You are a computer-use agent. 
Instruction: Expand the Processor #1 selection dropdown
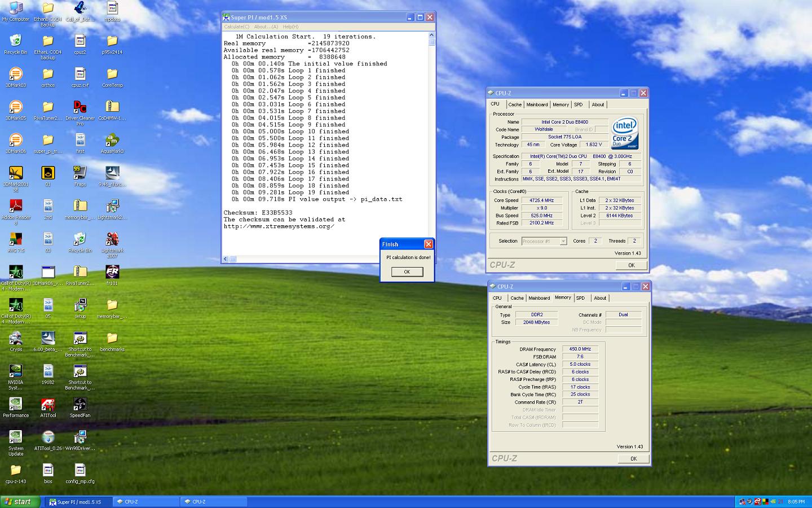(x=563, y=241)
